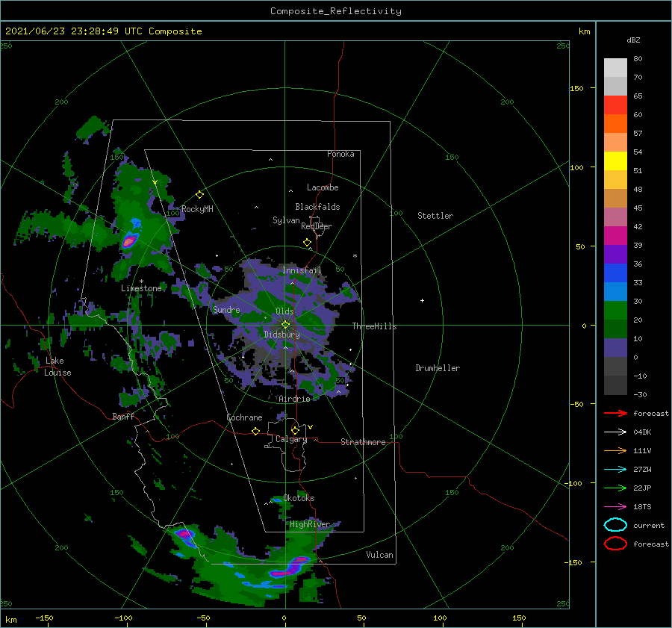The height and width of the screenshot is (628, 672).
Task: Click the RedDeer label
Action: (x=317, y=226)
